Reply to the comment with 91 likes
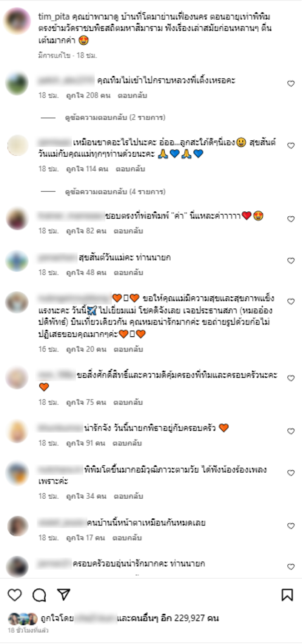302x644 pixels. [x=127, y=443]
